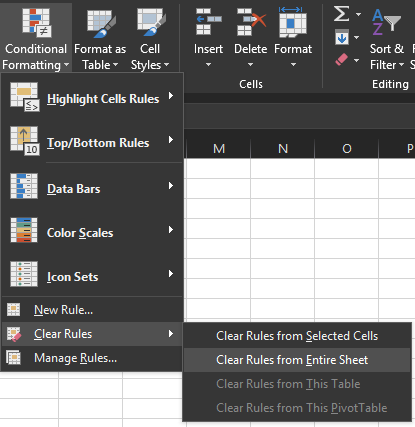Screen dimensions: 415x427
Task: Select the Data Bars label
Action: pos(74,189)
